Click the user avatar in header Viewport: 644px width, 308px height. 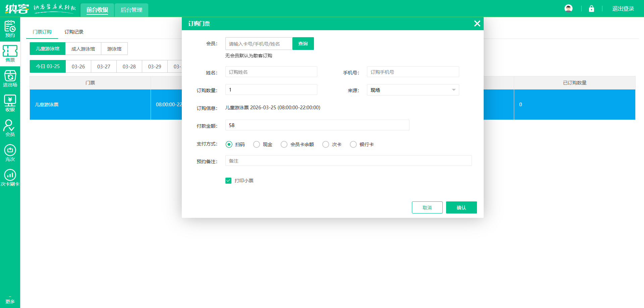[x=569, y=9]
